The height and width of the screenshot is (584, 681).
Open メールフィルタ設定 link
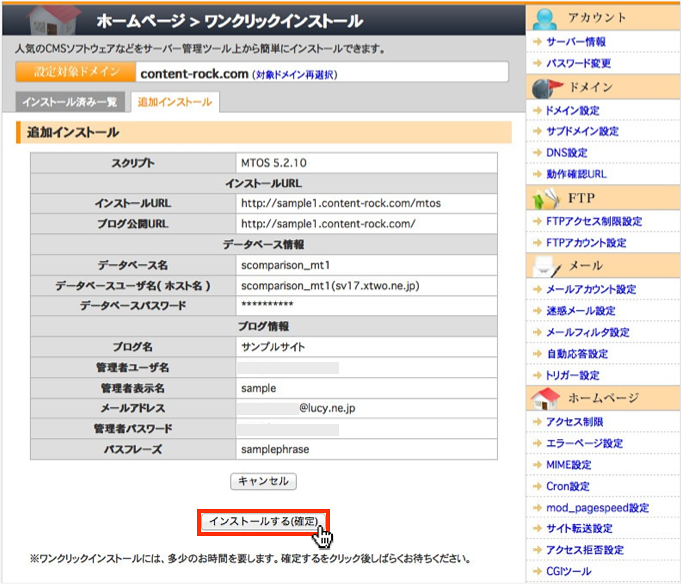(588, 333)
